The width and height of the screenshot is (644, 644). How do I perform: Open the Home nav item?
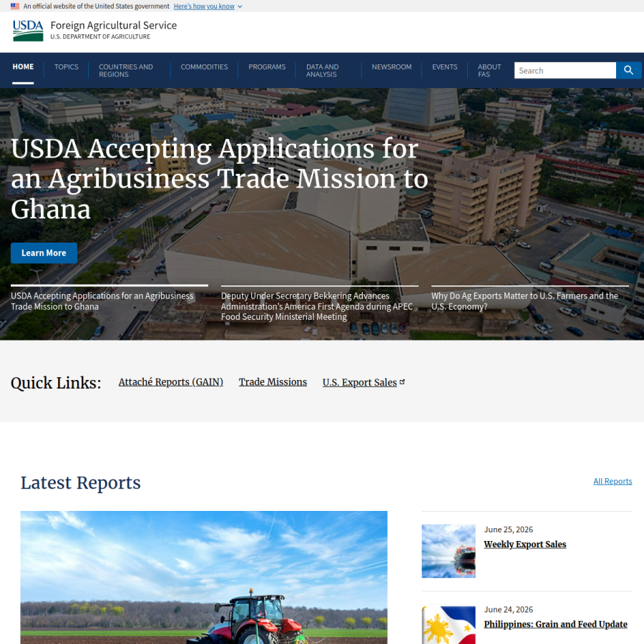click(x=23, y=67)
